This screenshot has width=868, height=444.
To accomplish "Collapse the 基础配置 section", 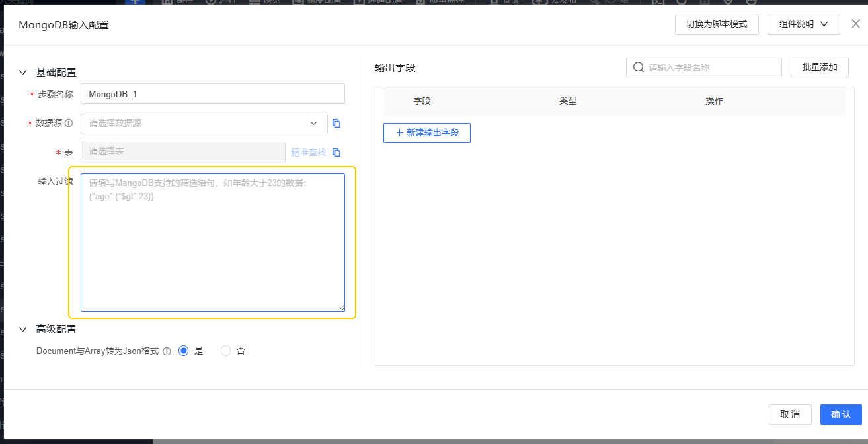I will (23, 73).
